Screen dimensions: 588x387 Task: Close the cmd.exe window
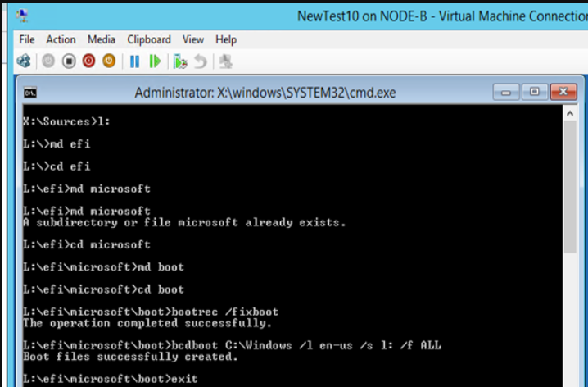pyautogui.click(x=563, y=92)
